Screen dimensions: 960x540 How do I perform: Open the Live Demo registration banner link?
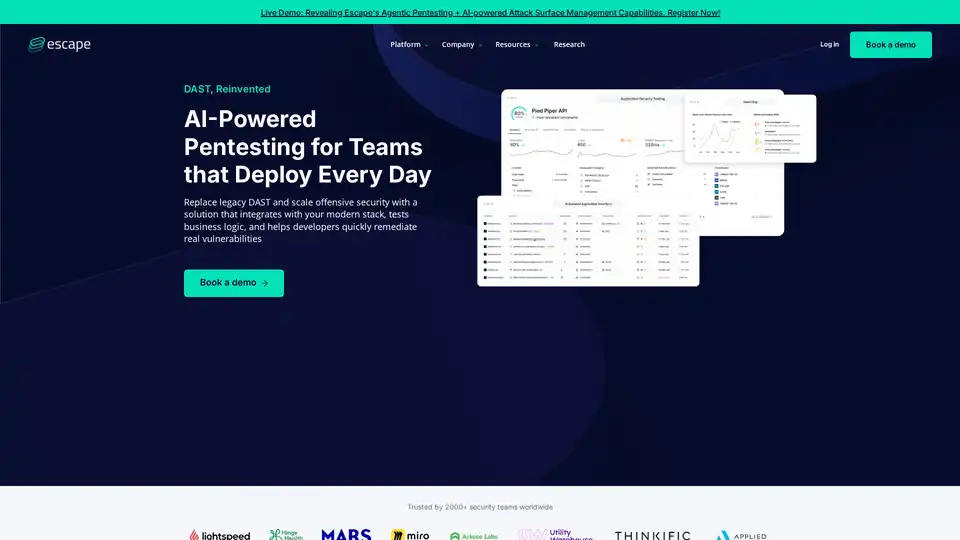tap(490, 13)
